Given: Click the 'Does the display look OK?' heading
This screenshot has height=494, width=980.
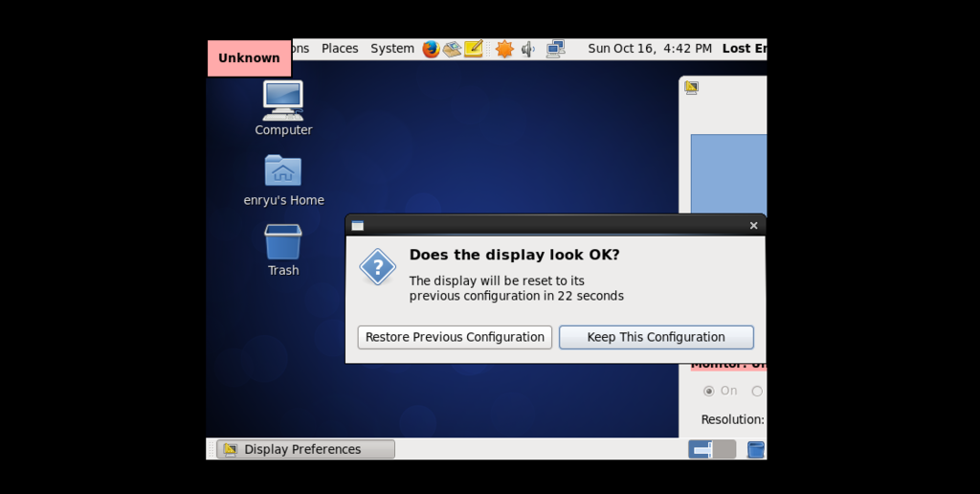Looking at the screenshot, I should click(514, 255).
